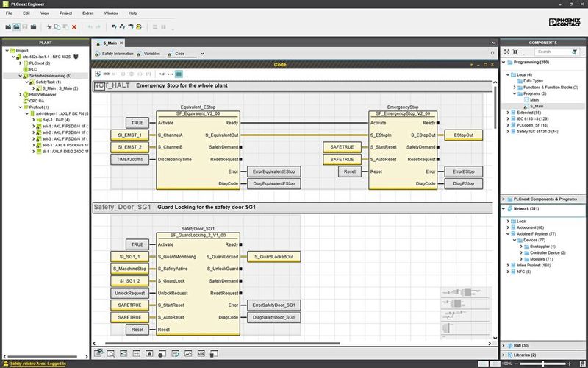The height and width of the screenshot is (368, 588).
Task: Select the ErrorEquivalentEStop output block
Action: pyautogui.click(x=273, y=171)
